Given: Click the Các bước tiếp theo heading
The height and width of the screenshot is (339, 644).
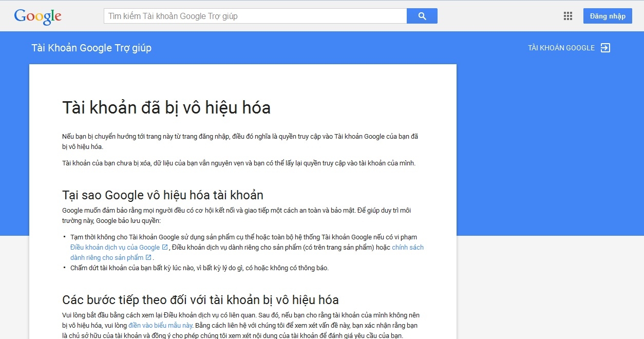Looking at the screenshot, I should coord(200,299).
